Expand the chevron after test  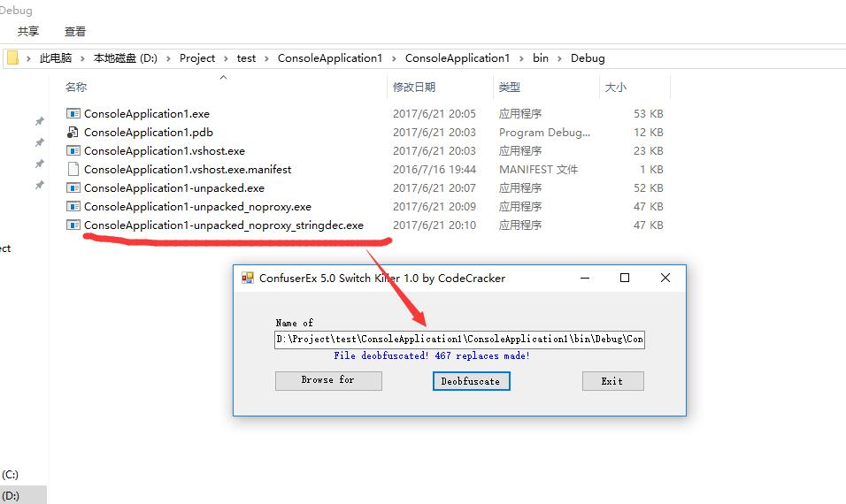click(266, 58)
